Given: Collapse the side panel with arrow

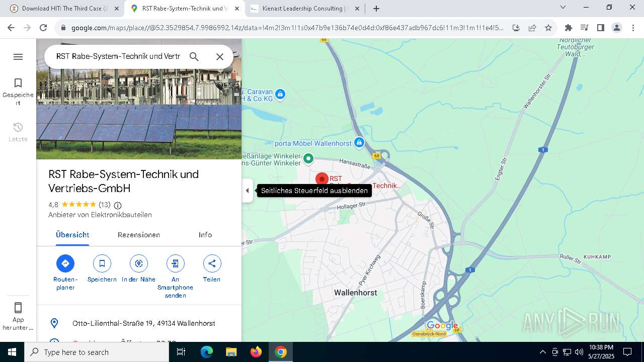Looking at the screenshot, I should [x=247, y=191].
